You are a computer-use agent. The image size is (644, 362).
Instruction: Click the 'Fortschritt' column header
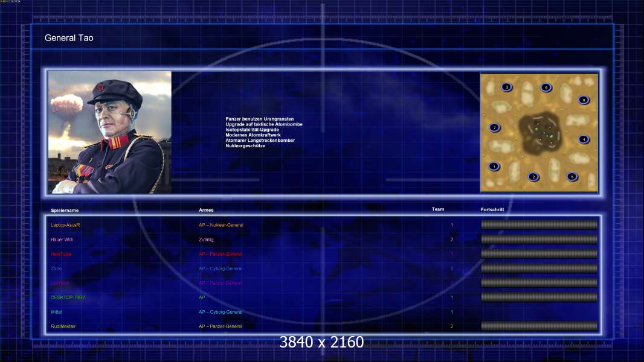[492, 209]
